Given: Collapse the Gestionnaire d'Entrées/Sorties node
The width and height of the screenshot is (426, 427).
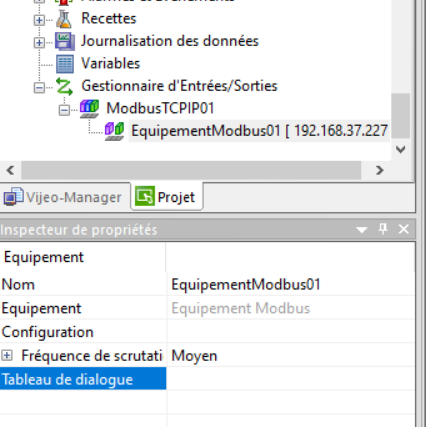Looking at the screenshot, I should (x=39, y=88).
